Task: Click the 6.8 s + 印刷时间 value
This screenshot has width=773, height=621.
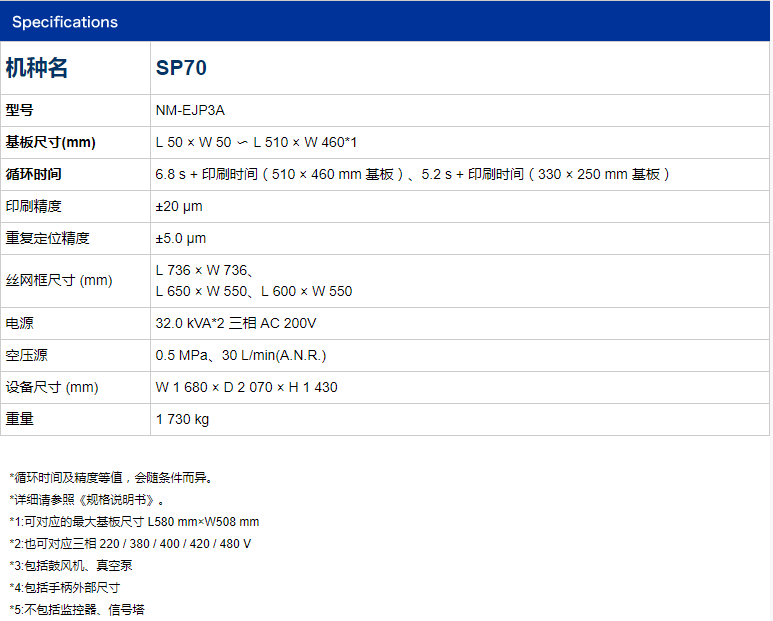Action: coord(412,174)
